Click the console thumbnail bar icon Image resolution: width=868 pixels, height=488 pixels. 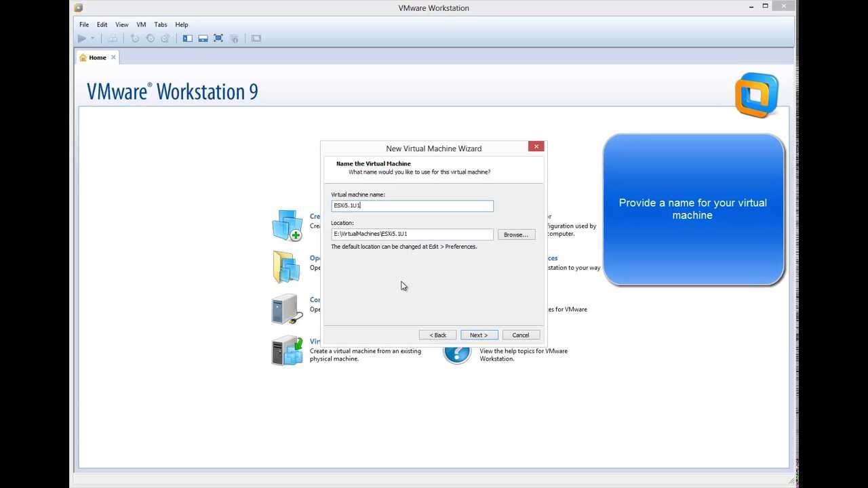coord(203,38)
